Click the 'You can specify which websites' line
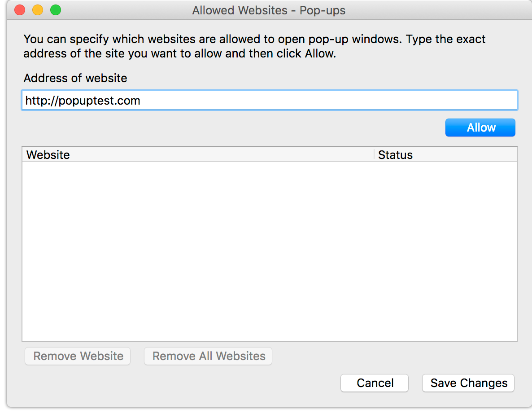The image size is (532, 414). (x=254, y=39)
